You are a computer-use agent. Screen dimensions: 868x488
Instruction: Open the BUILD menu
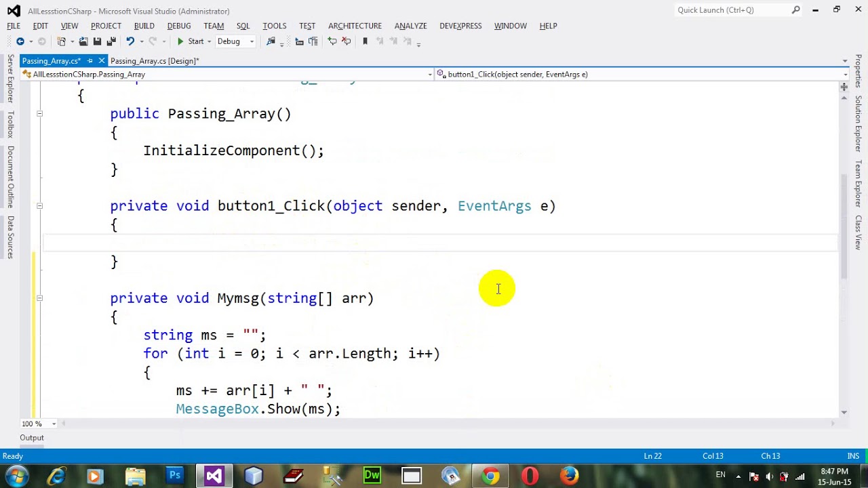(x=144, y=26)
